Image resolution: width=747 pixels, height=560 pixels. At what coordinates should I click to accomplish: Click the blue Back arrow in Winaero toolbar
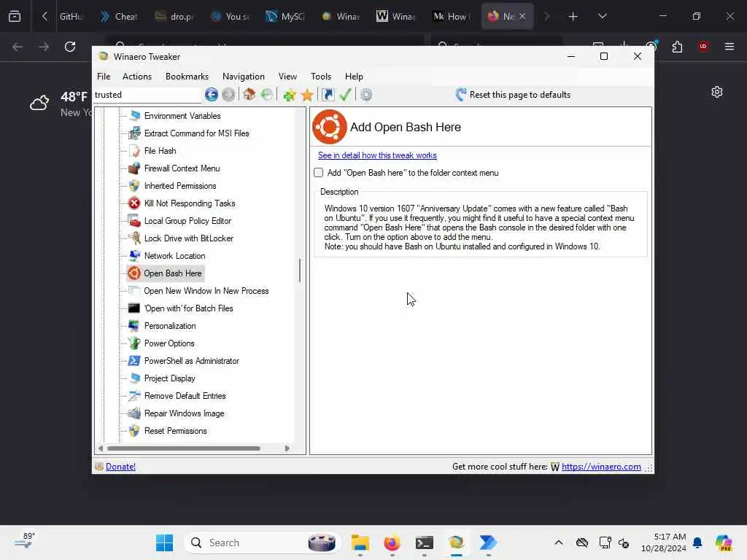pyautogui.click(x=212, y=95)
